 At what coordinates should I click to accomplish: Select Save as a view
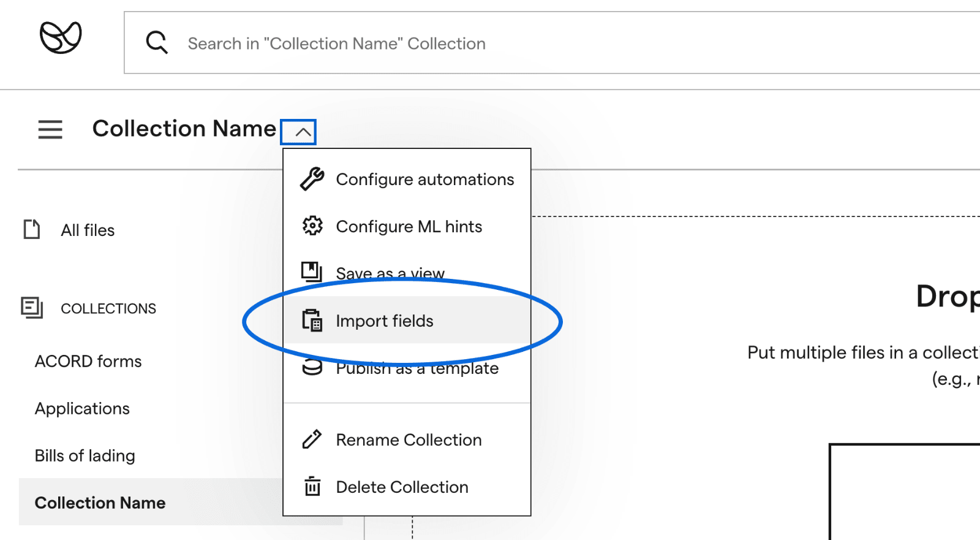coord(390,272)
